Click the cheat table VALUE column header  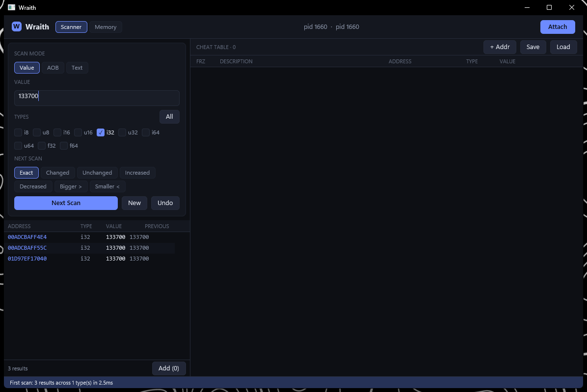pos(507,61)
